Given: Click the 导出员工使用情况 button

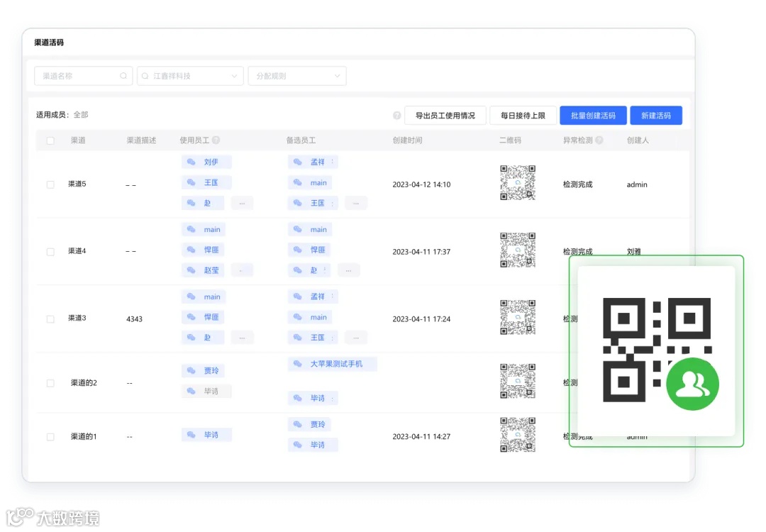Looking at the screenshot, I should pyautogui.click(x=445, y=116).
